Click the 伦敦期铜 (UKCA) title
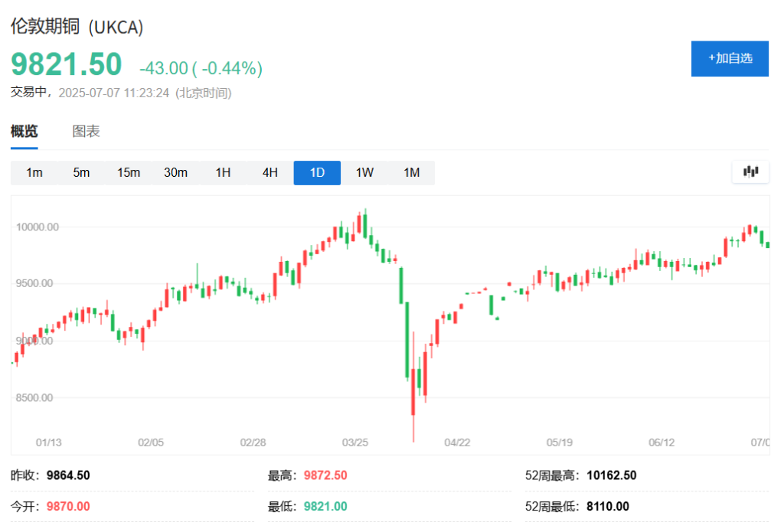The height and width of the screenshot is (532, 784). pyautogui.click(x=77, y=27)
